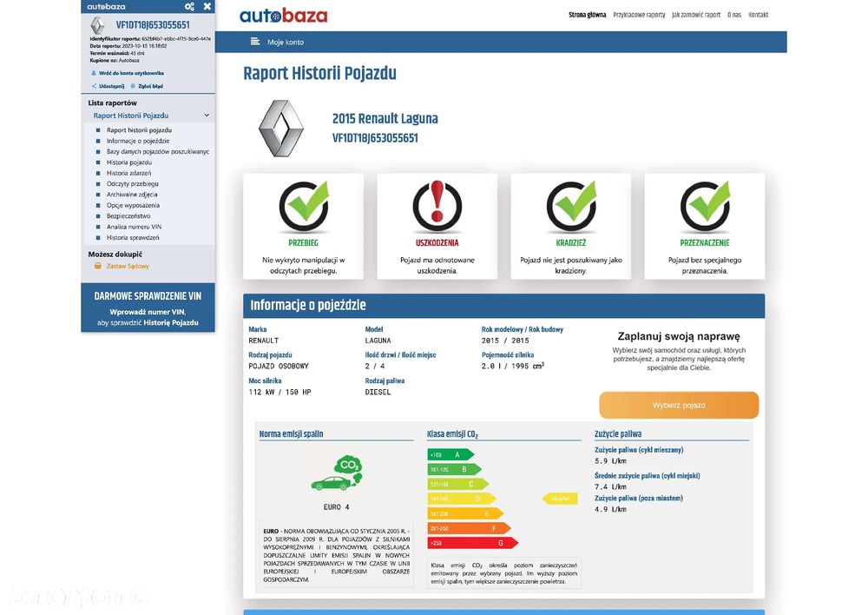Select Bezpieczeństwo sidebar item

128,216
